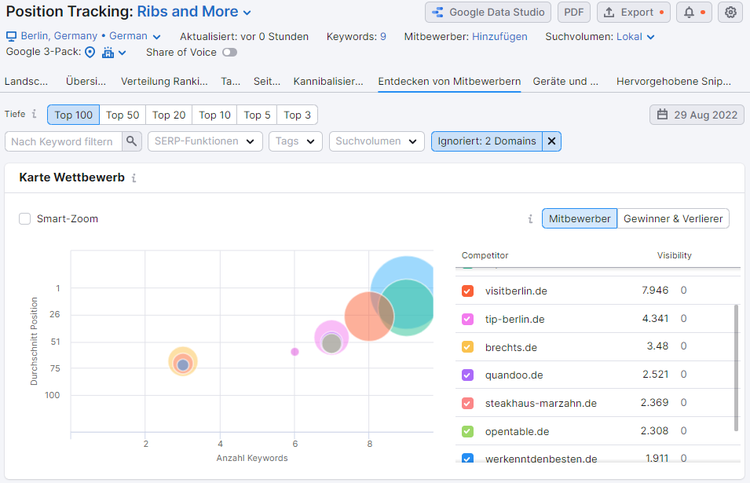
Task: Select Top 10 depth
Action: tap(215, 115)
